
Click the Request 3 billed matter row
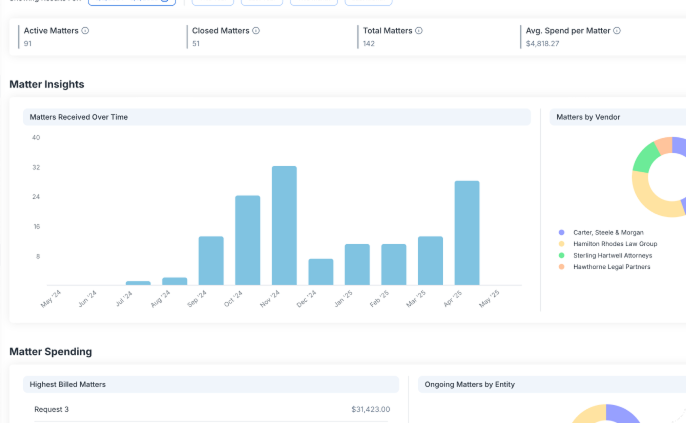coord(211,409)
